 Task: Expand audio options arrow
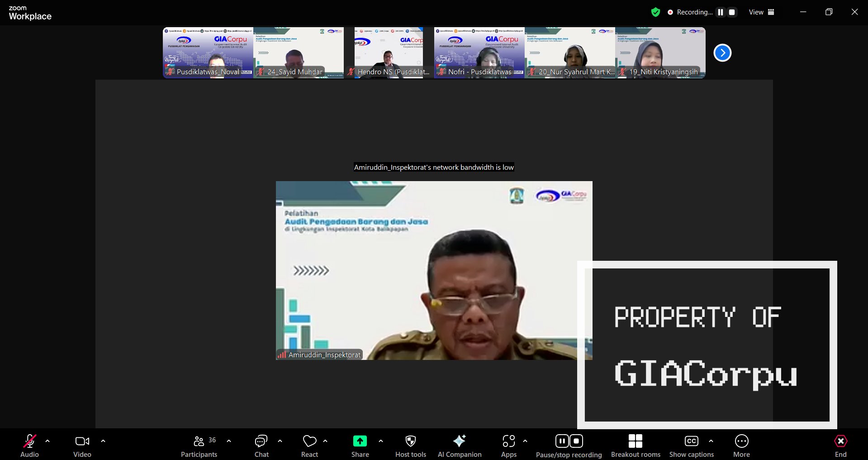point(47,441)
